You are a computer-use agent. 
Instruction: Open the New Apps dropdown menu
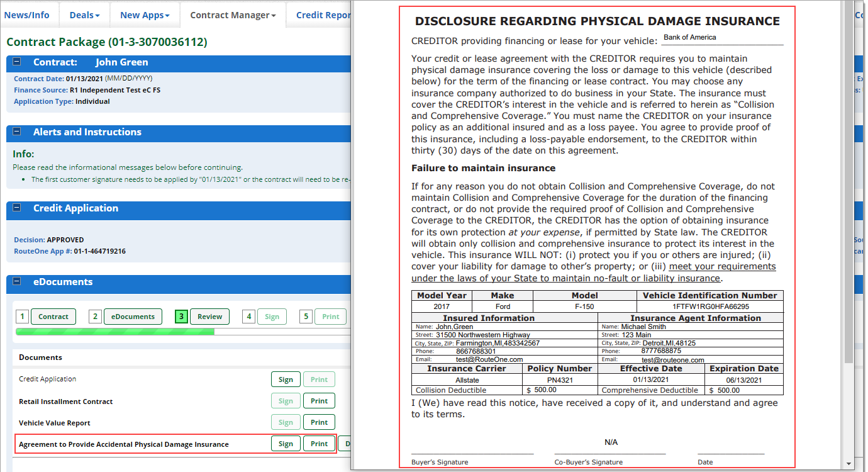(145, 15)
